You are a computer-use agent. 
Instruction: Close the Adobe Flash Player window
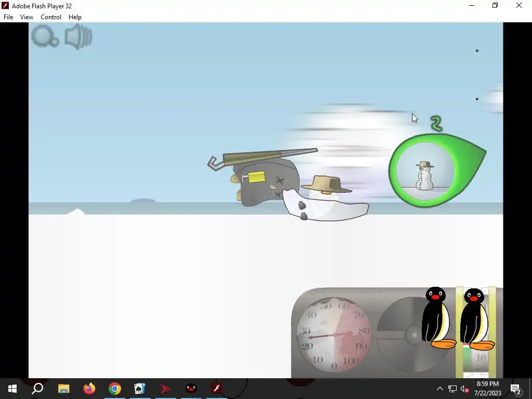tap(519, 5)
